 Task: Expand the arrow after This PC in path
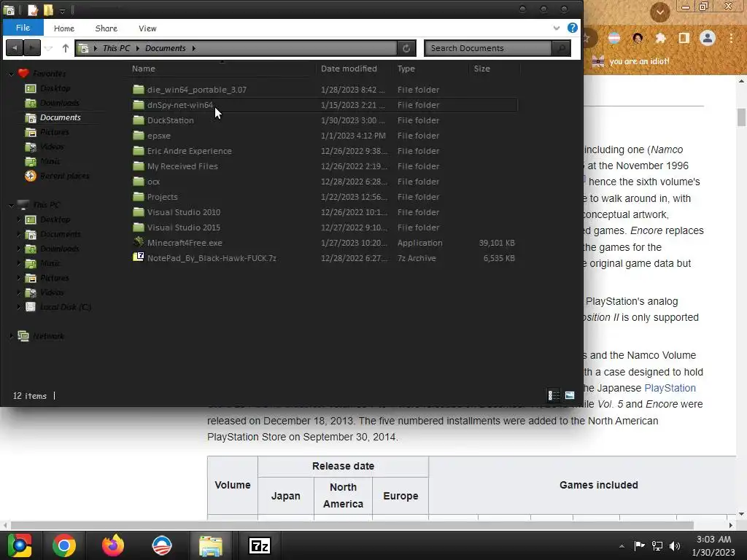pos(138,48)
